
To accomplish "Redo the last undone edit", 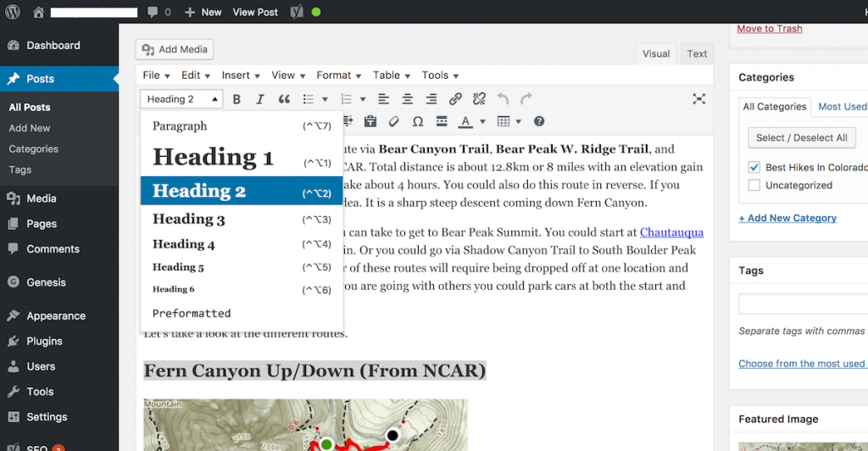I will click(526, 99).
